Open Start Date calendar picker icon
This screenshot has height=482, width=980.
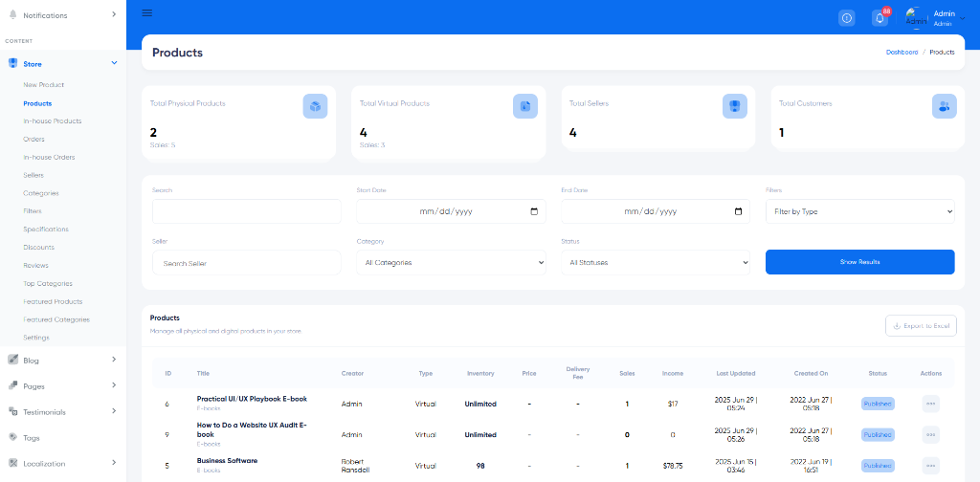[x=534, y=211]
